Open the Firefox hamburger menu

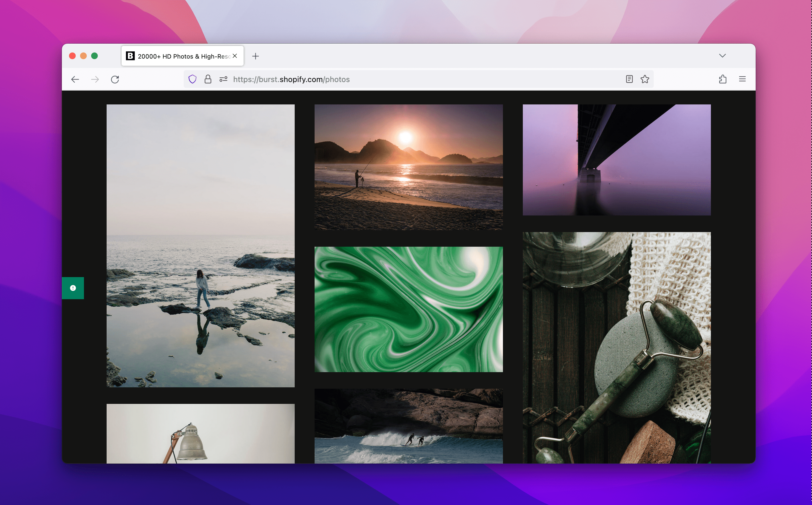point(742,79)
